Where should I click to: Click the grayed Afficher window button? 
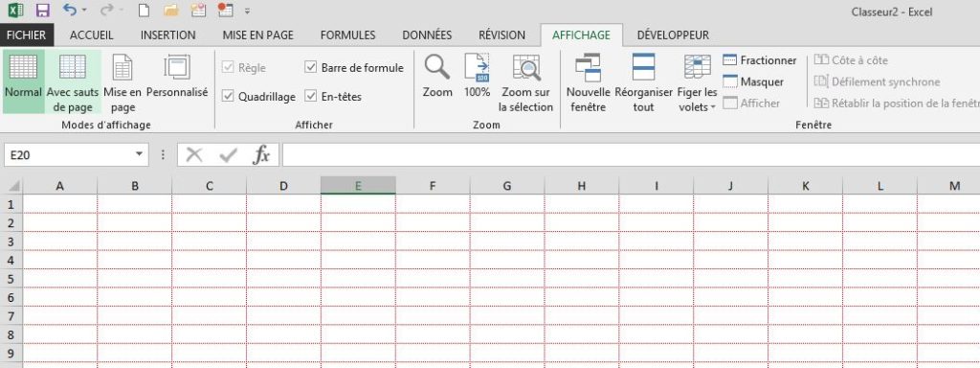751,103
